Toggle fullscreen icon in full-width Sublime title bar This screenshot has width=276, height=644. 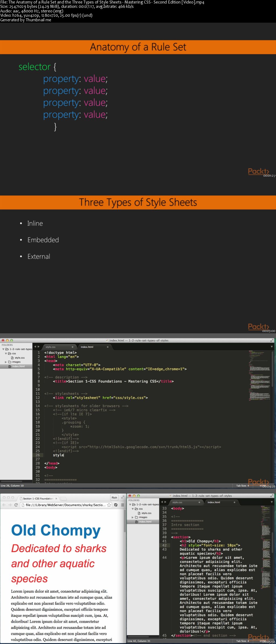pos(272,340)
